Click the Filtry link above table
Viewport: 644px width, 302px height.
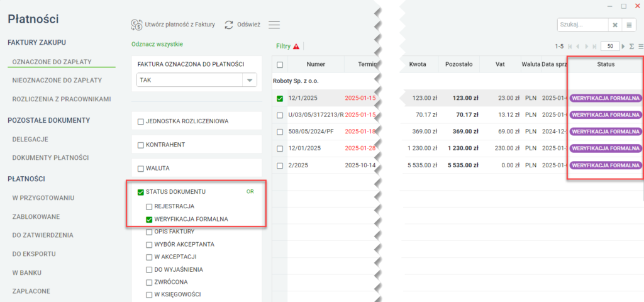coord(284,47)
